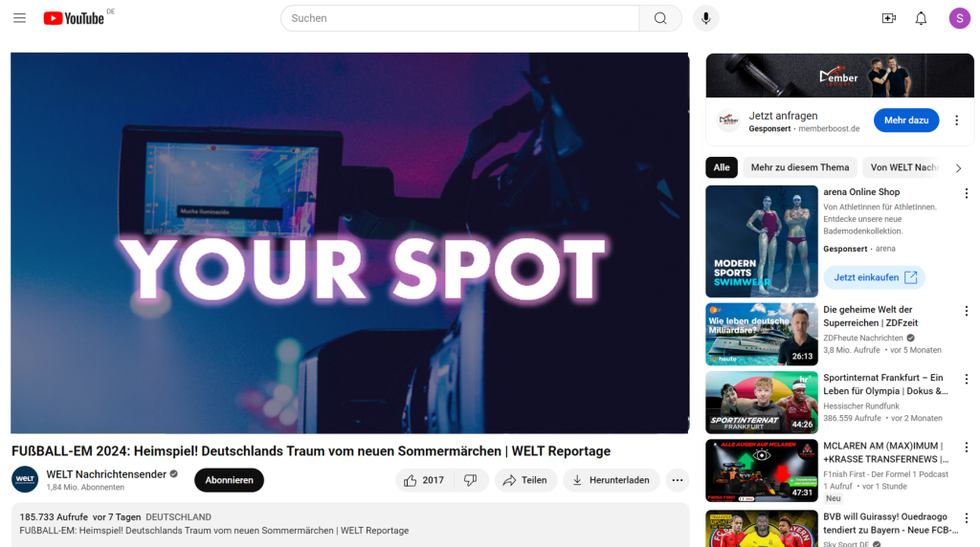Open the ZDFzeit Superreichen video thumbnail

pos(761,334)
